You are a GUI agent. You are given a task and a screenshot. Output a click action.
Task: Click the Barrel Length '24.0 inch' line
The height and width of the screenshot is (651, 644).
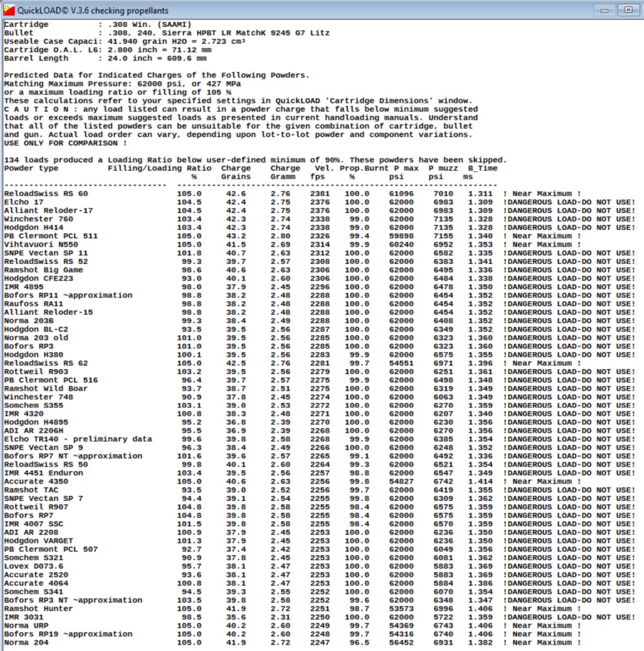coord(106,58)
